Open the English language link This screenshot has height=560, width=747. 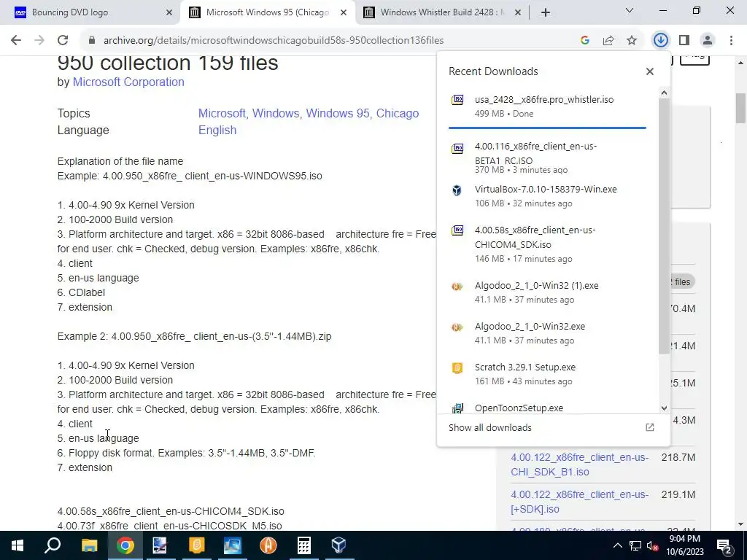(217, 130)
